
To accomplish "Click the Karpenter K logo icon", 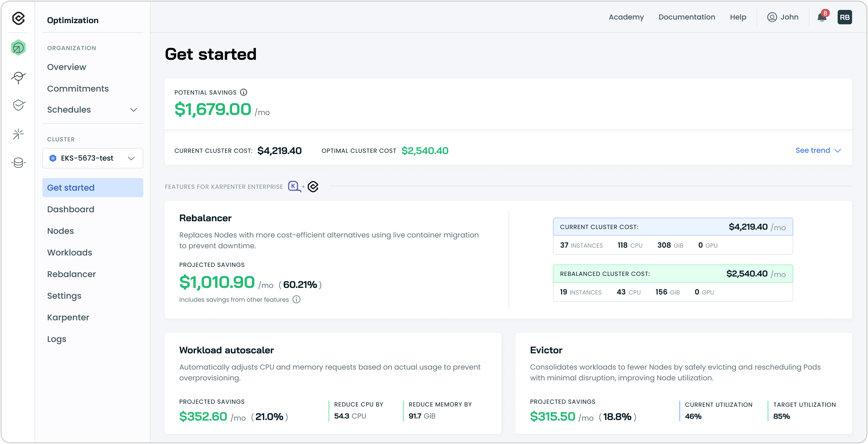I will click(x=294, y=186).
